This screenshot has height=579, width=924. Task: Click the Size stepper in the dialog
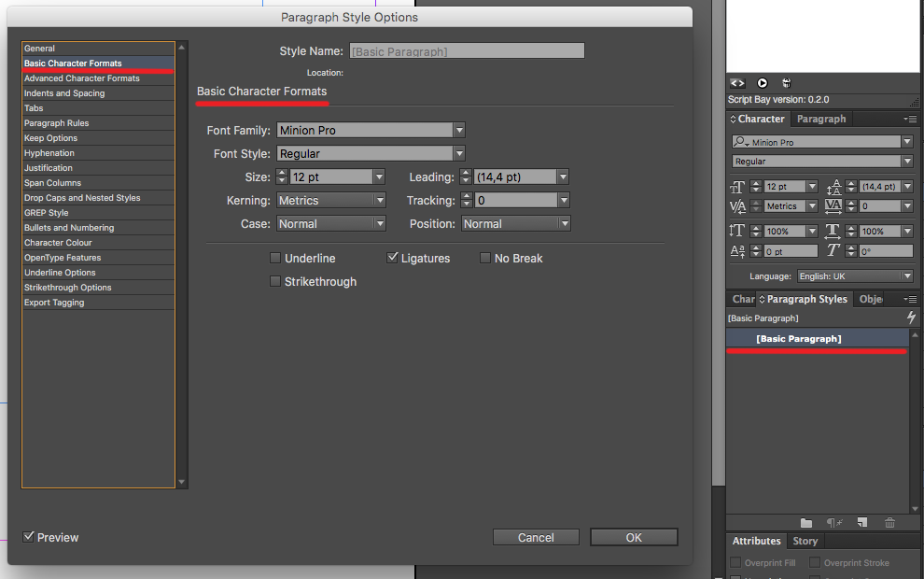pos(282,177)
